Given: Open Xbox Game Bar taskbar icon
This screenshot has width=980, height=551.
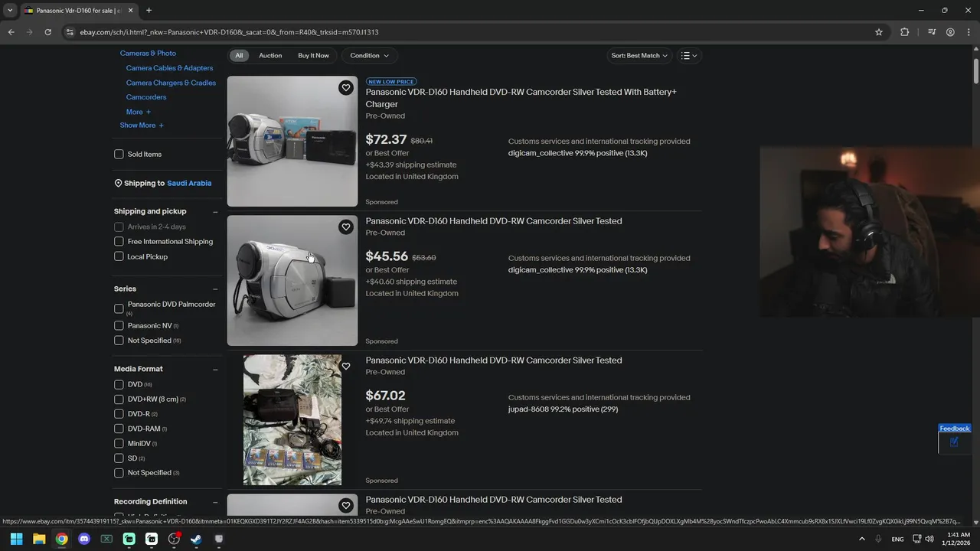Looking at the screenshot, I should click(106, 539).
